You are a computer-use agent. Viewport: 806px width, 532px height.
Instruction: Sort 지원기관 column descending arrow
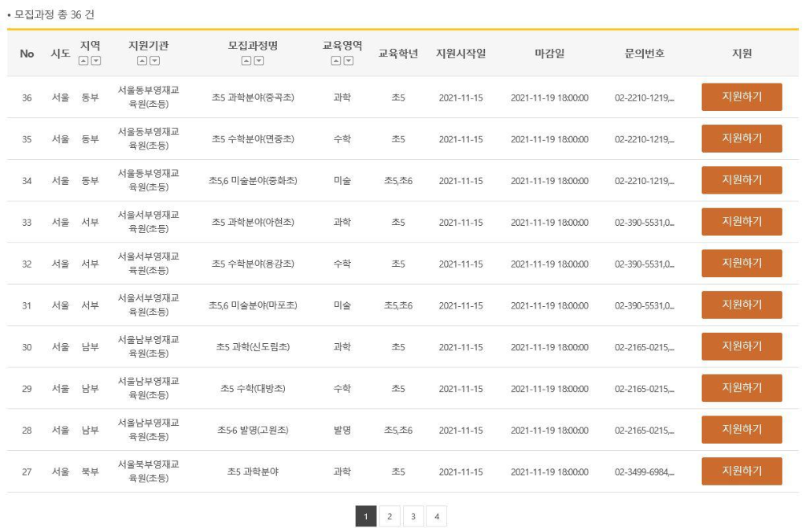pyautogui.click(x=155, y=61)
